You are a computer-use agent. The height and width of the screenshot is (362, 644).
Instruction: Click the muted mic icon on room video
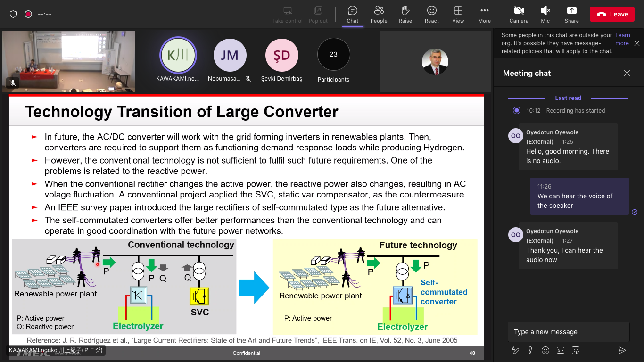pyautogui.click(x=13, y=83)
